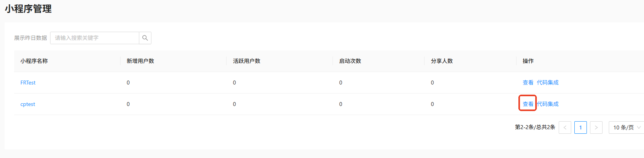This screenshot has height=158, width=644.
Task: Click the 分享人数 column header
Action: pos(442,61)
